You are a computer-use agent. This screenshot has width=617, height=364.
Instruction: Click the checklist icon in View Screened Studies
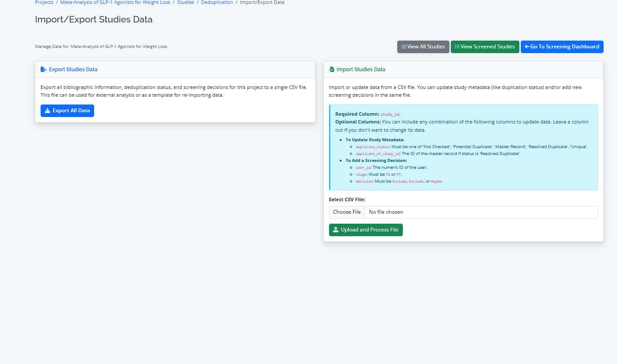(x=457, y=47)
